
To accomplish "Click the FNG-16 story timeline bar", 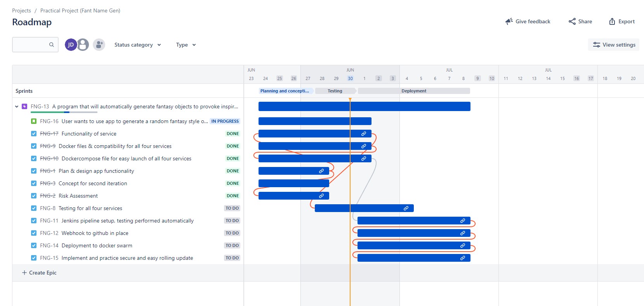I will click(x=315, y=121).
